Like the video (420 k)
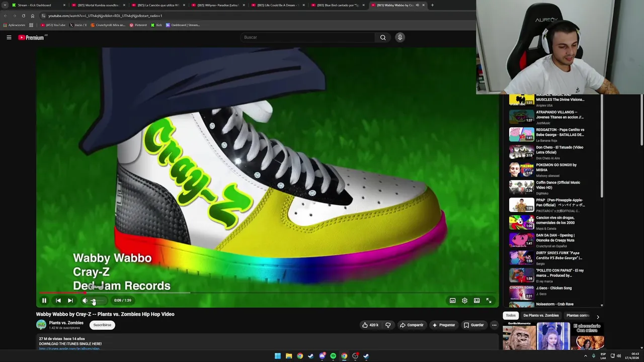The height and width of the screenshot is (362, 644). click(370, 325)
